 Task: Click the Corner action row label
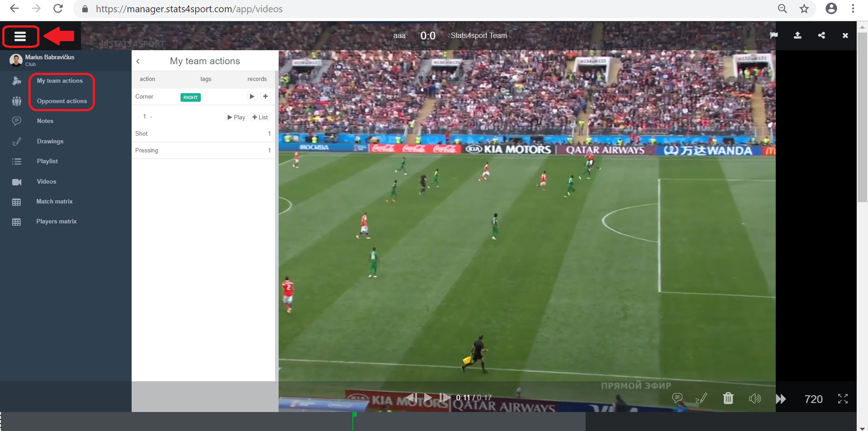tap(144, 97)
